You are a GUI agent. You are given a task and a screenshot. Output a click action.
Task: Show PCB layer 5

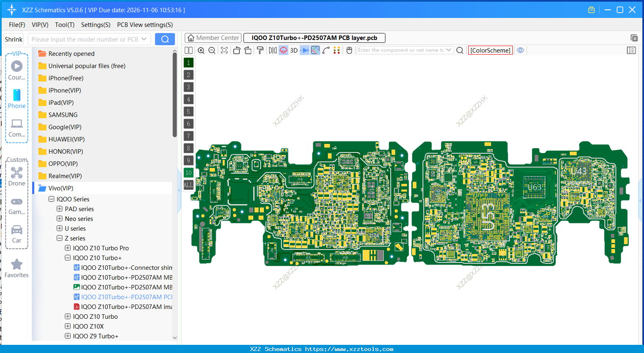click(x=188, y=111)
